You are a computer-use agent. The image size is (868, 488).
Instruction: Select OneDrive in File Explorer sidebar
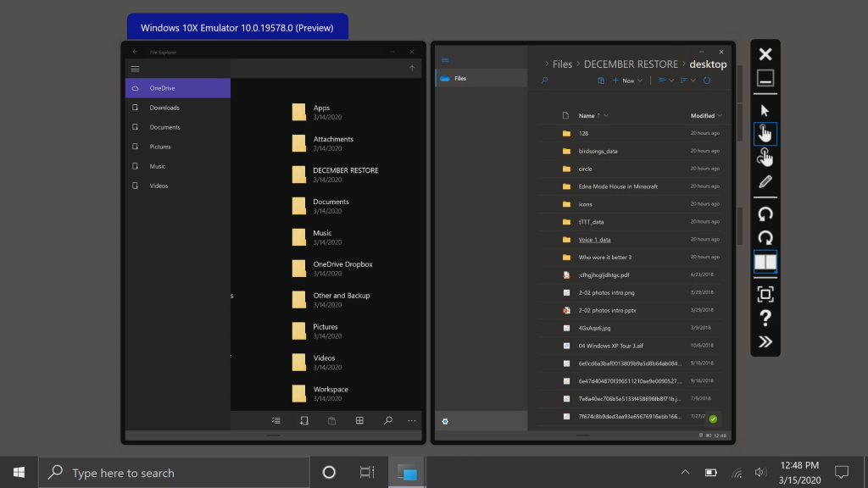pyautogui.click(x=178, y=88)
